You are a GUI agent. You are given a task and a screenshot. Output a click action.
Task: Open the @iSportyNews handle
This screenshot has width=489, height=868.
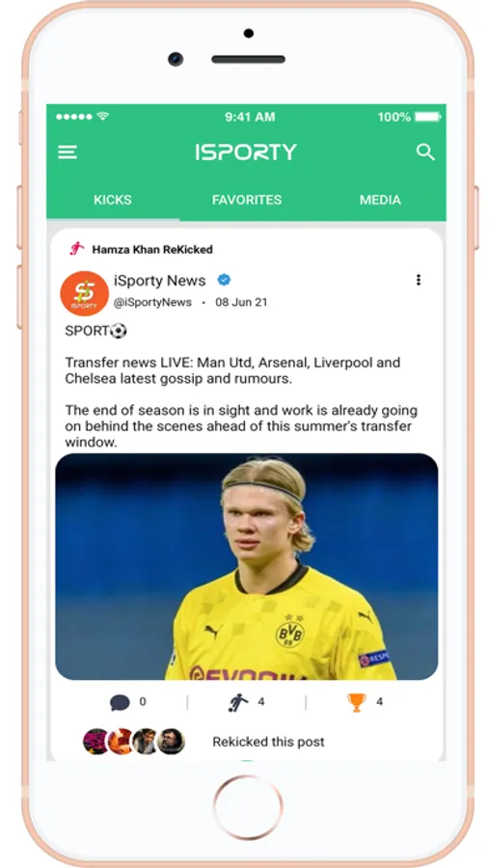(x=152, y=302)
